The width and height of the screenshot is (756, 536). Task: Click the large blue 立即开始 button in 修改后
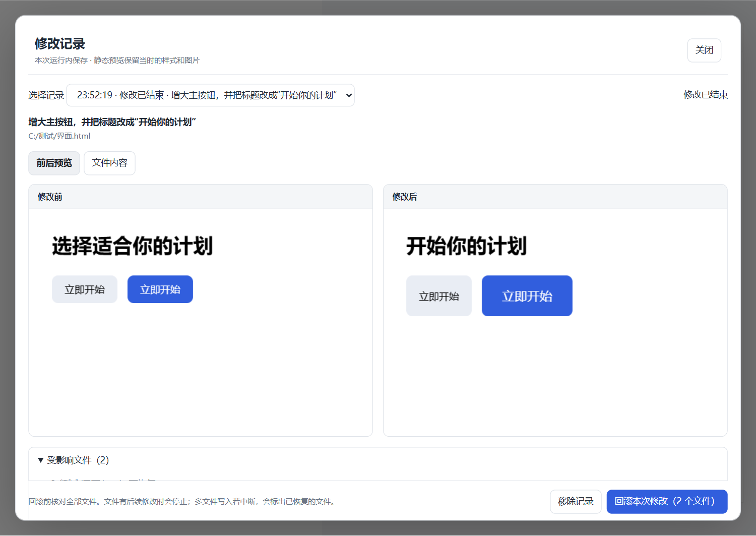[527, 296]
